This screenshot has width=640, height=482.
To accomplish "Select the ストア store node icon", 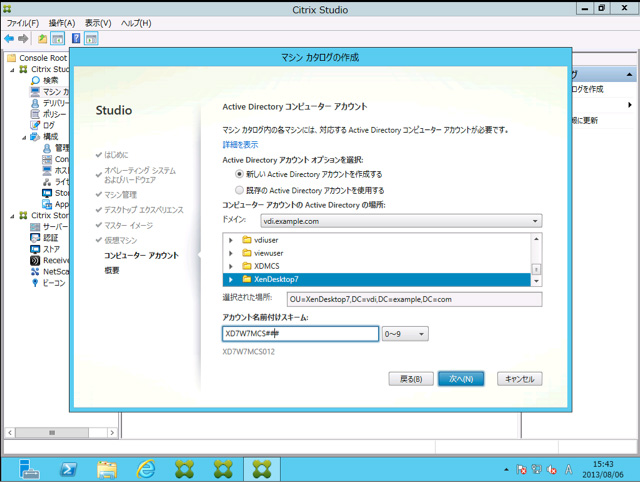I will (x=36, y=249).
